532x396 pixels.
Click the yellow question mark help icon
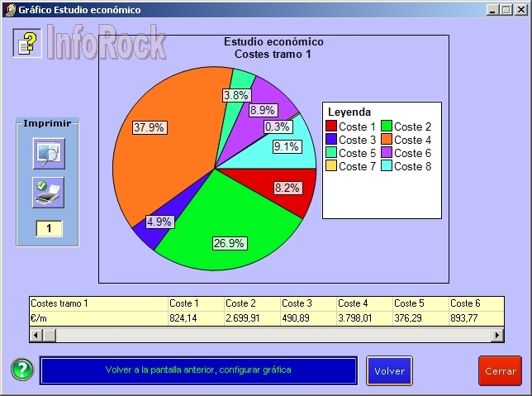(27, 42)
